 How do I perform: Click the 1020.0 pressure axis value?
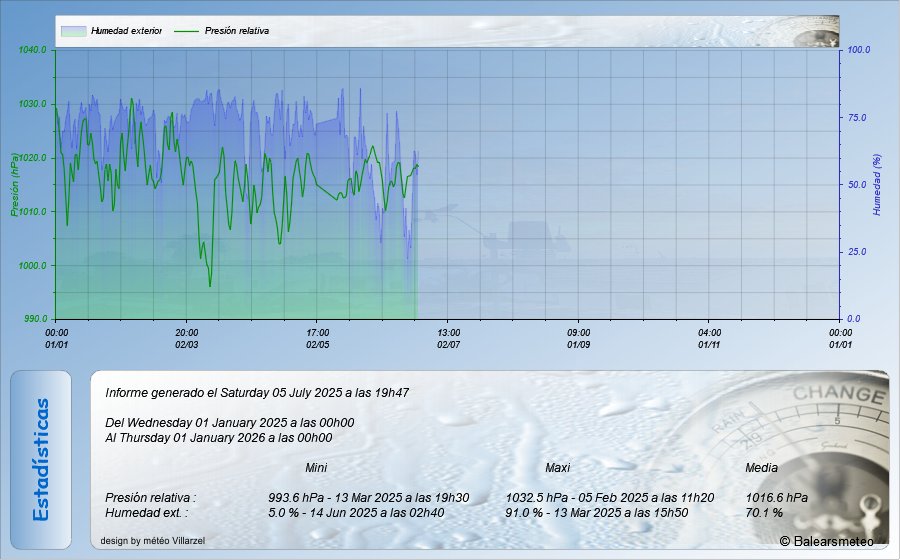pos(33,158)
